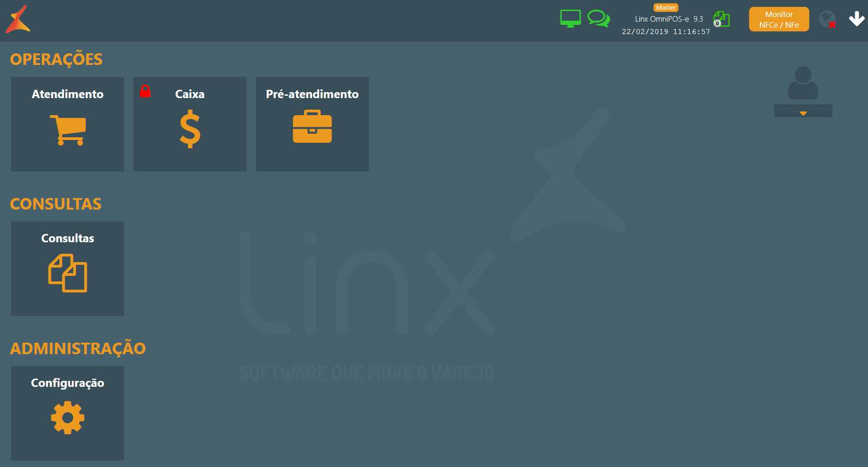The width and height of the screenshot is (868, 467).
Task: Click the red lock icon on Caixa
Action: click(145, 91)
